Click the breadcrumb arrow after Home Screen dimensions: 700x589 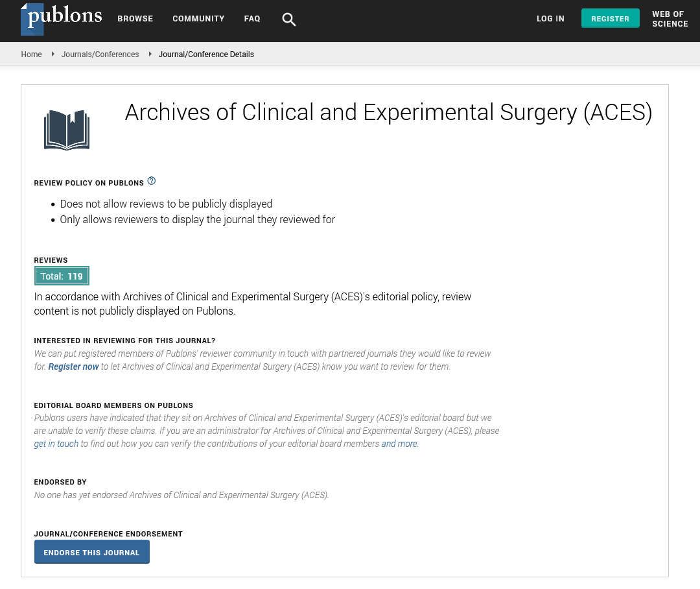click(52, 54)
